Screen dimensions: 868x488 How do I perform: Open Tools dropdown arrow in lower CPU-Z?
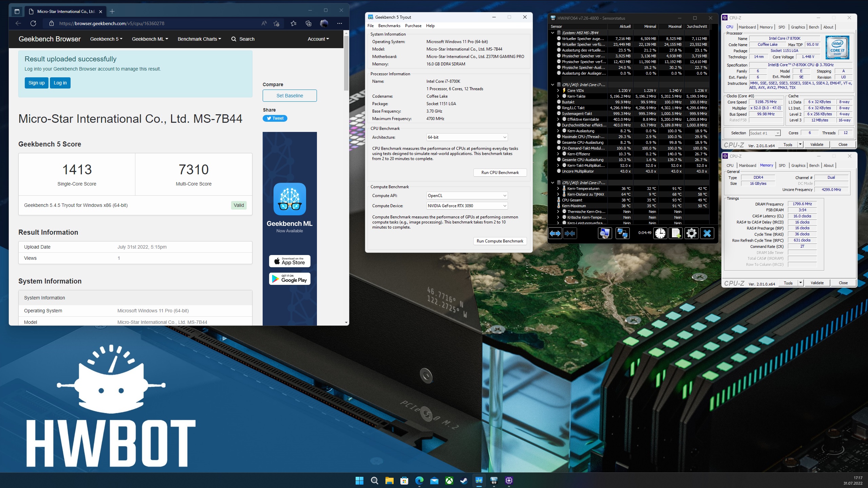pos(800,283)
